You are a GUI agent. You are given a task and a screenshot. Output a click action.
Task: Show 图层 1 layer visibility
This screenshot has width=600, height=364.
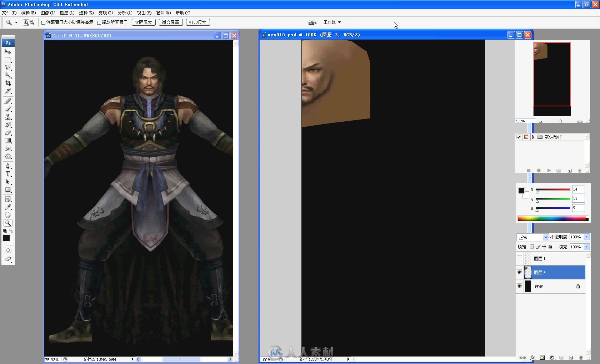point(519,258)
